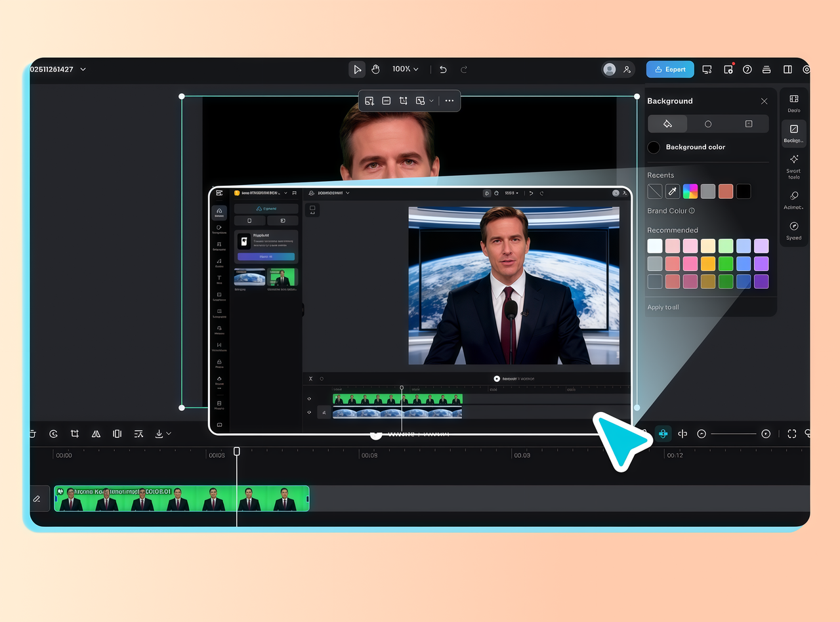This screenshot has width=840, height=622.
Task: Click the crop icon in floating toolbar
Action: [x=404, y=101]
